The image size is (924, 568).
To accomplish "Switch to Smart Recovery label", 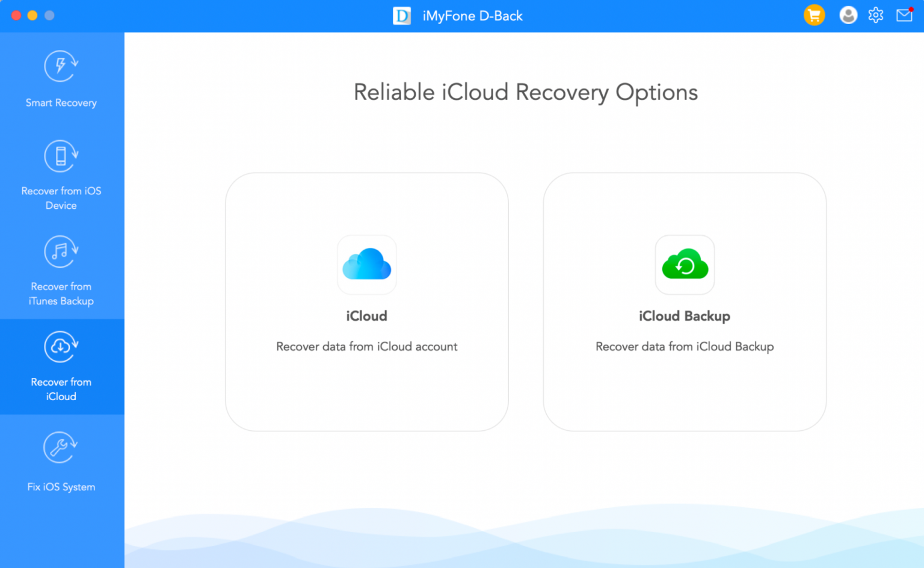I will [x=61, y=103].
